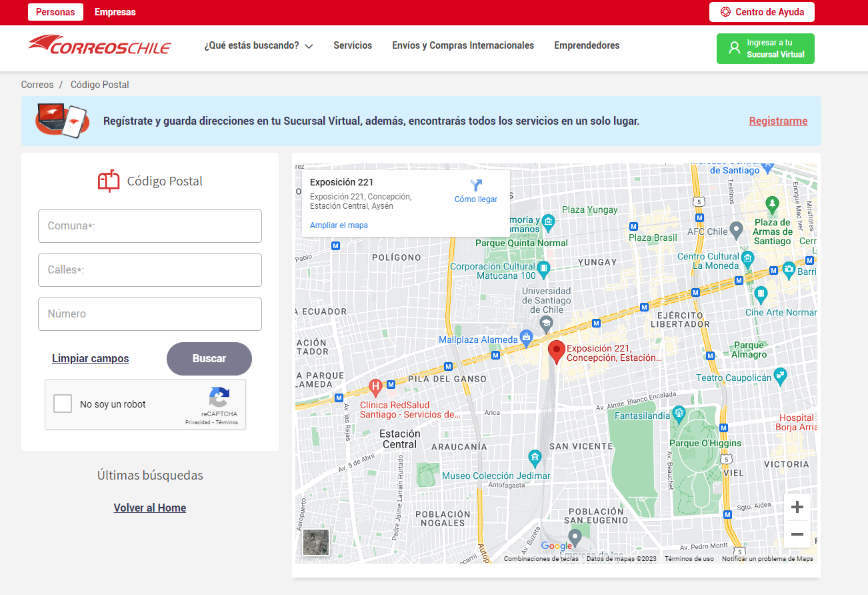Click the reCAPTCHA logo
868x595 pixels.
pyautogui.click(x=219, y=398)
